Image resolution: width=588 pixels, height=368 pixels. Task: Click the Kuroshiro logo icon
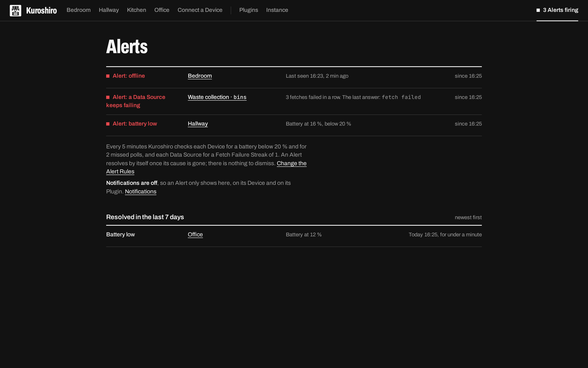pos(15,10)
